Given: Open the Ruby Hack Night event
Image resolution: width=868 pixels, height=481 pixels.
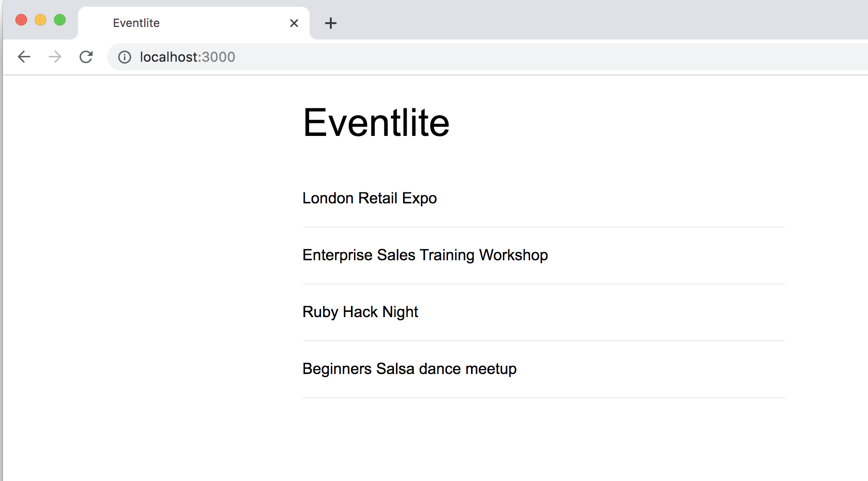Looking at the screenshot, I should tap(360, 312).
